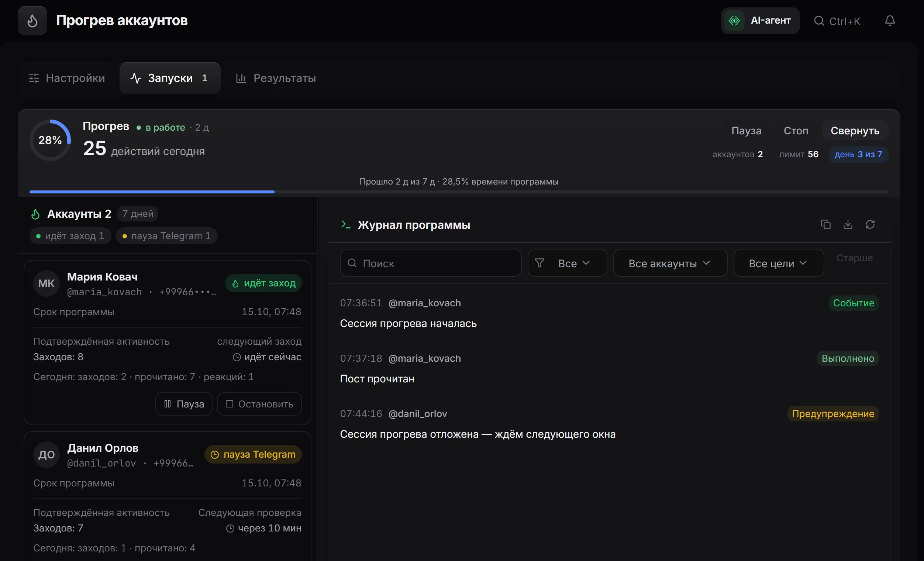924x561 pixels.
Task: Open the 'Все цели' dropdown
Action: (779, 263)
